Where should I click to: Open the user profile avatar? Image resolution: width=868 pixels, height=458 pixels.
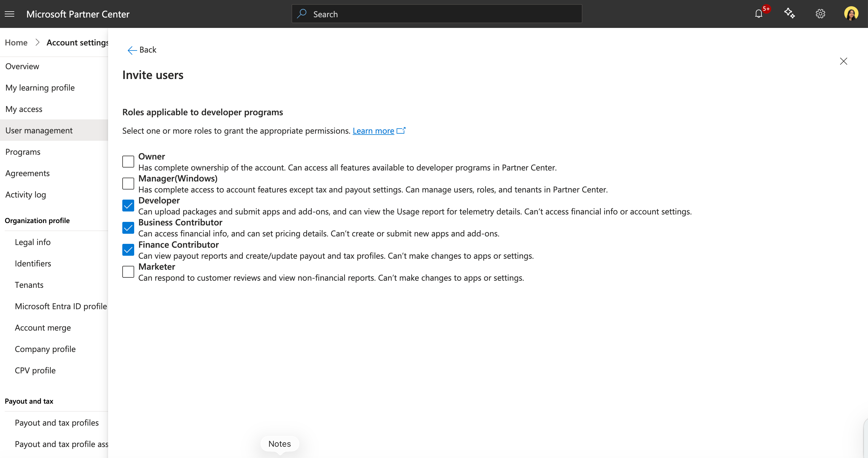pos(851,14)
